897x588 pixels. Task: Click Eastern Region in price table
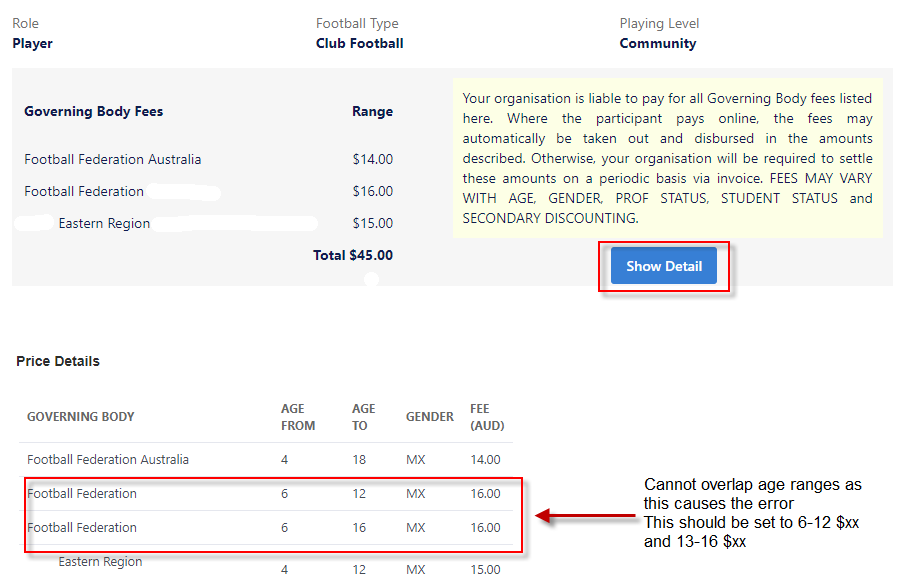[x=100, y=562]
